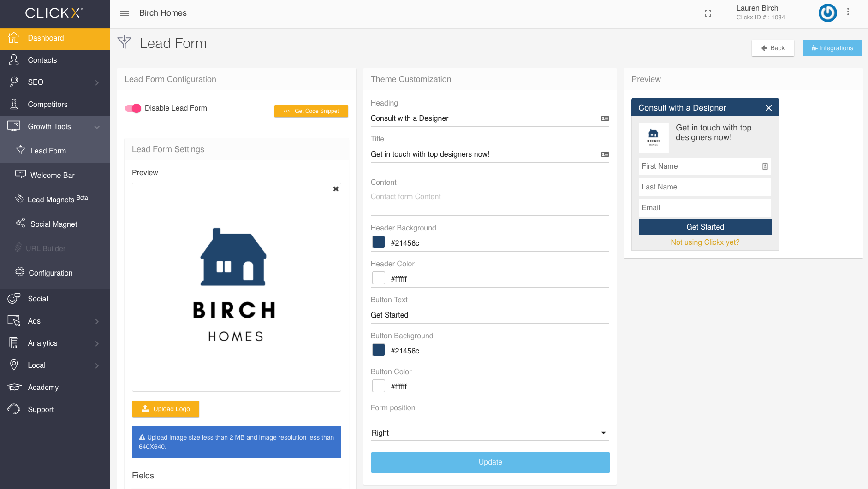Click the Header Background hex value #21456c

[x=405, y=243]
